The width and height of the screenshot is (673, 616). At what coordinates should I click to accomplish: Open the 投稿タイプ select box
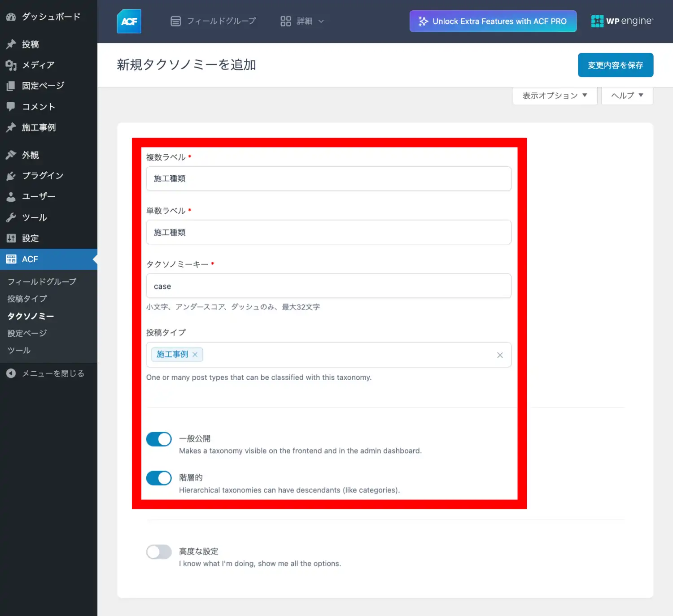tap(328, 355)
